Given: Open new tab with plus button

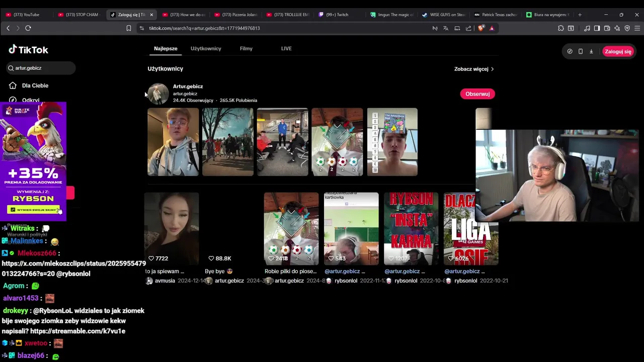Looking at the screenshot, I should [580, 15].
